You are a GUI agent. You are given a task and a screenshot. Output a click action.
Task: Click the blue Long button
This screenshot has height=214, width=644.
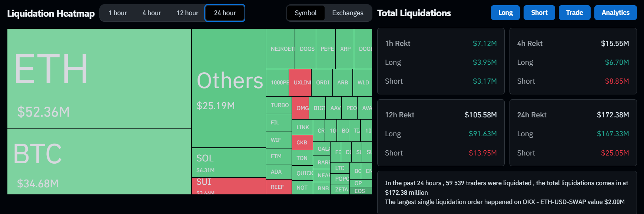tap(505, 13)
